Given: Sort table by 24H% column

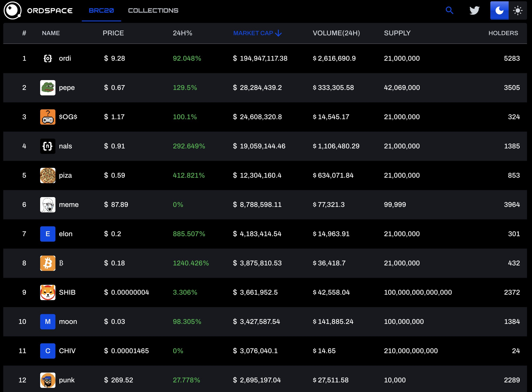Looking at the screenshot, I should coord(182,33).
